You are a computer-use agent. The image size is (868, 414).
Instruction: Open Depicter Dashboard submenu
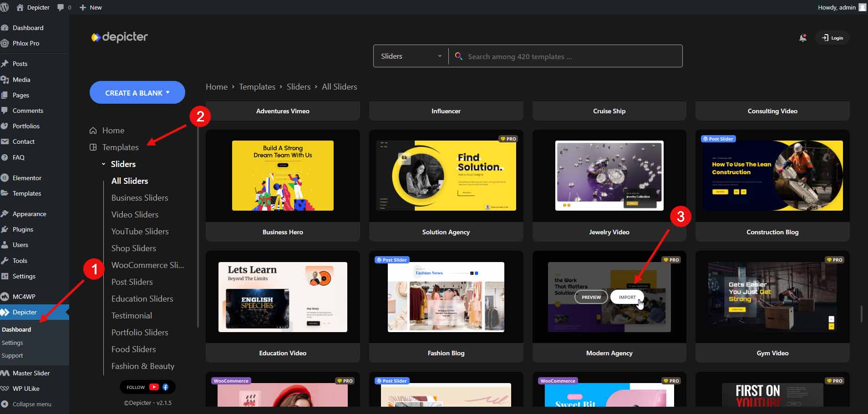(16, 329)
